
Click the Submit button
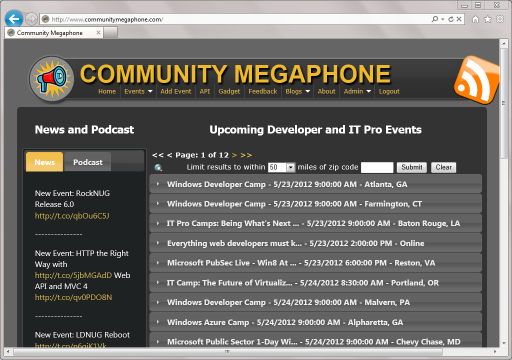412,167
